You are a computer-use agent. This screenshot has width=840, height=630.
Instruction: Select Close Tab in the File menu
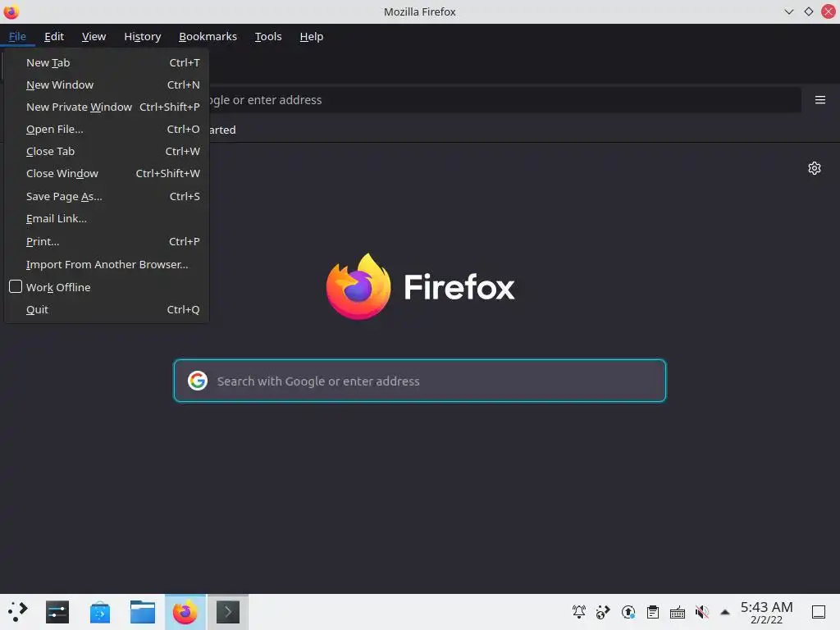107,151
